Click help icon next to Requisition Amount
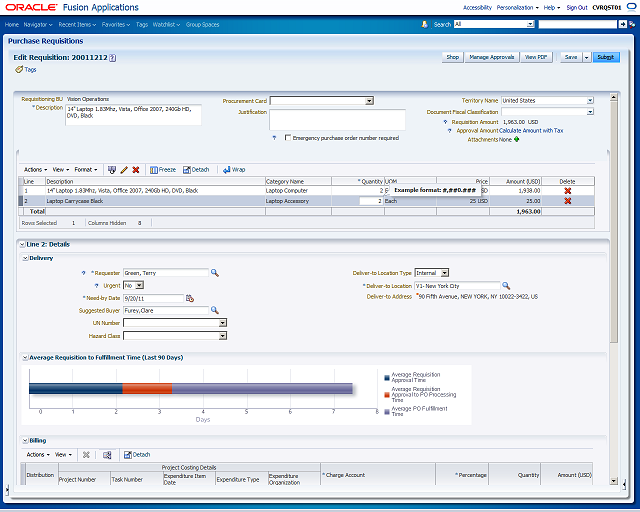 pyautogui.click(x=445, y=122)
